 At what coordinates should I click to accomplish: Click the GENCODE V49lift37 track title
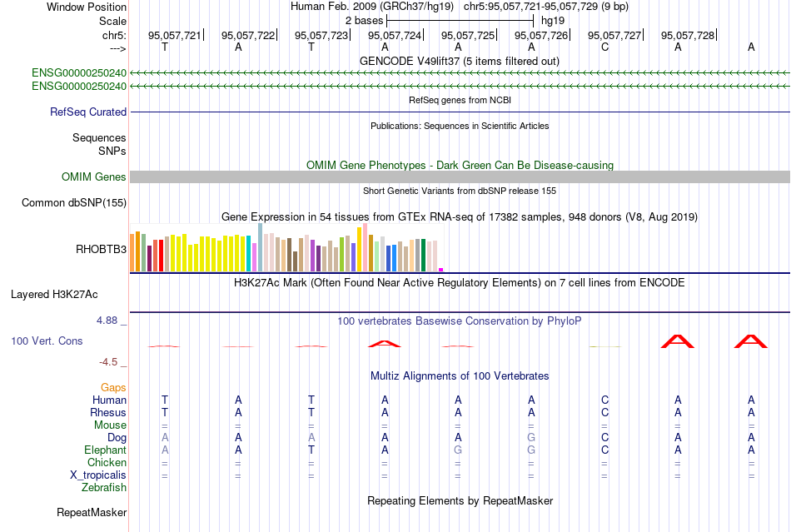coord(460,61)
